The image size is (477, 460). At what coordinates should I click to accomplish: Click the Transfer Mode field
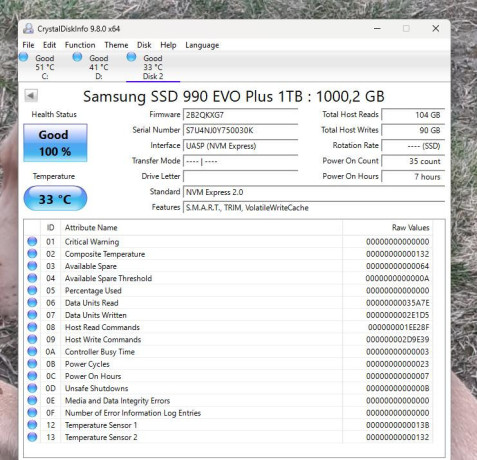pos(240,161)
